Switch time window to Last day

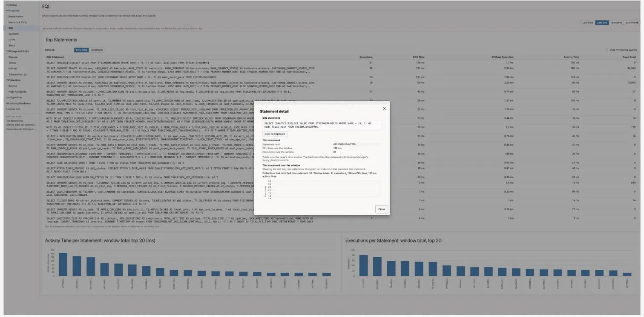point(602,23)
